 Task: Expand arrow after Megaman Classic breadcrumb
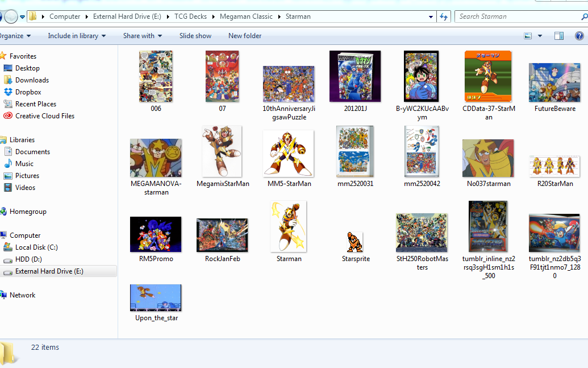click(279, 16)
